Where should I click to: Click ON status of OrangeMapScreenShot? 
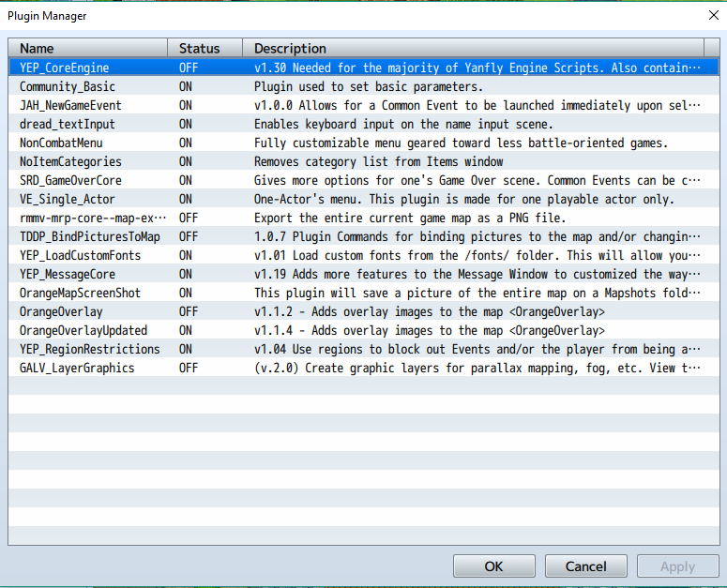point(186,293)
